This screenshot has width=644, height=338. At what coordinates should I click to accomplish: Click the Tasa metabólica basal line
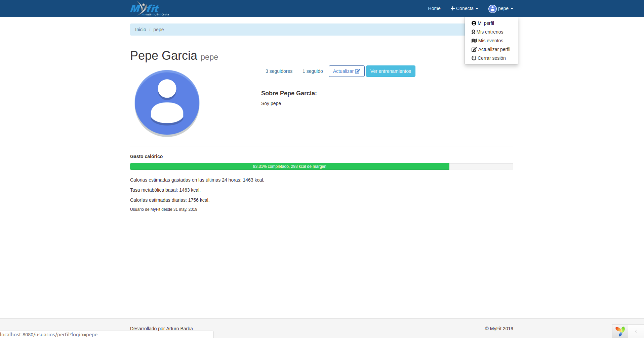[x=165, y=190]
